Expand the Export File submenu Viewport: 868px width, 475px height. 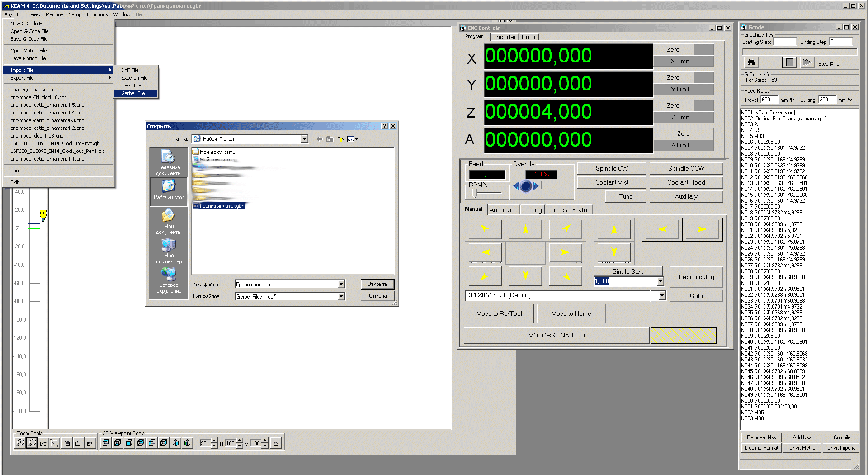point(59,78)
